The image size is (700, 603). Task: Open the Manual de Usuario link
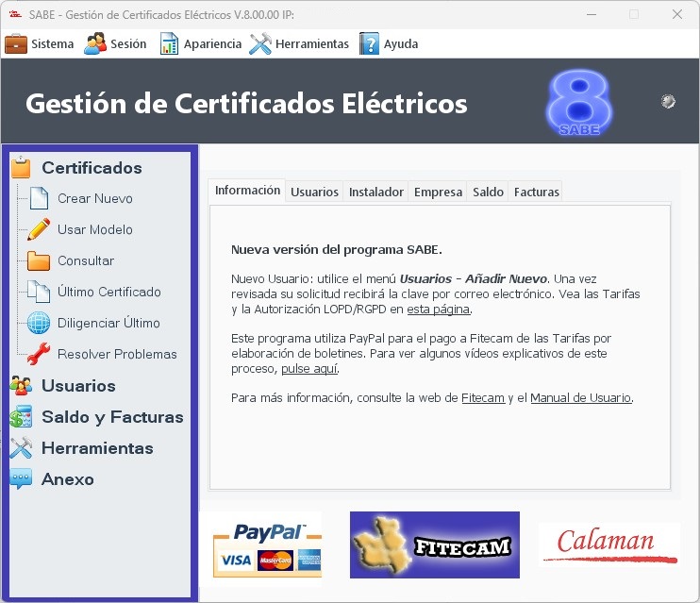click(x=581, y=397)
